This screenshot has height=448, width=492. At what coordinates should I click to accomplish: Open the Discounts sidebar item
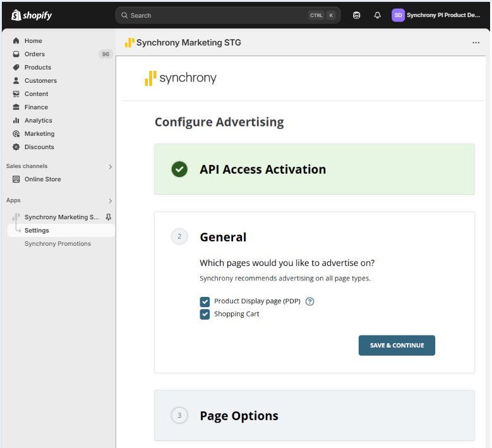[39, 147]
